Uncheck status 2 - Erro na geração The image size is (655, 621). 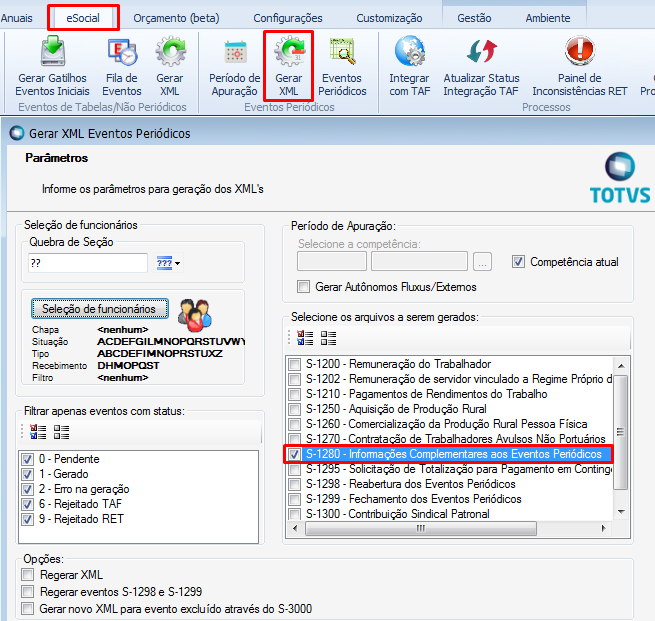[x=27, y=489]
